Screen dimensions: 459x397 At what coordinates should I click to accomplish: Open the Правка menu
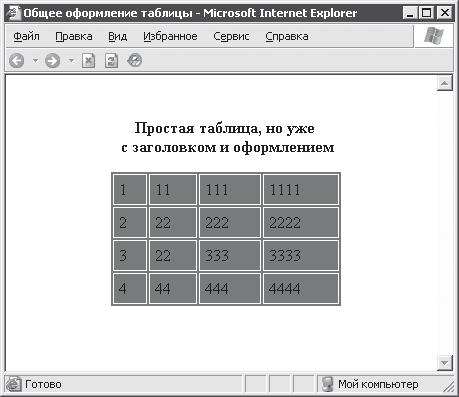coord(74,36)
